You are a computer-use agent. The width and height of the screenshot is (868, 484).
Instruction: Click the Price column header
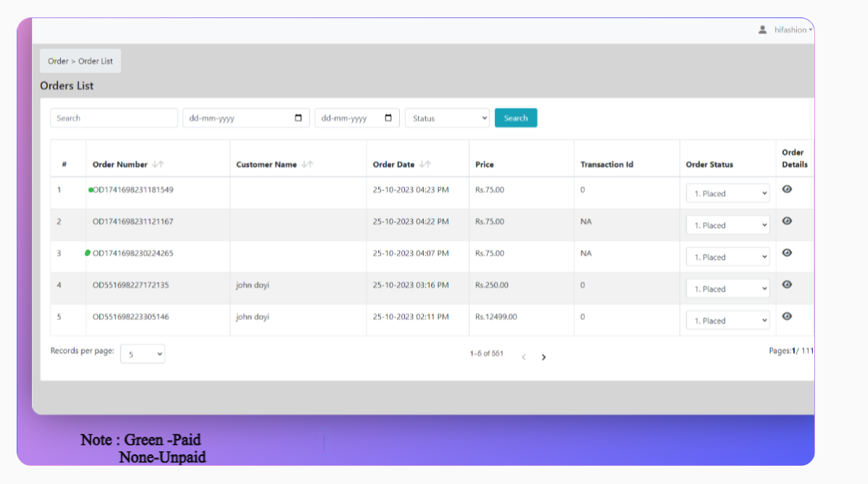click(x=484, y=165)
